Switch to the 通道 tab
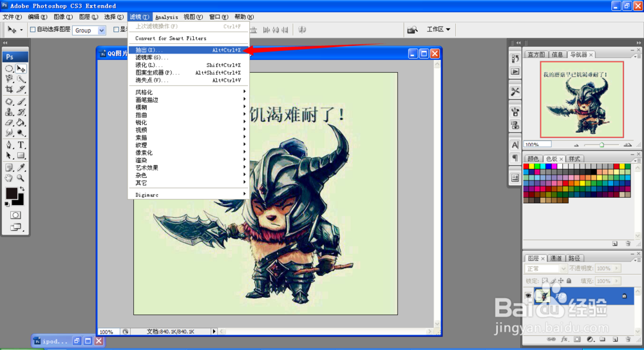This screenshot has height=350, width=644. pyautogui.click(x=556, y=258)
